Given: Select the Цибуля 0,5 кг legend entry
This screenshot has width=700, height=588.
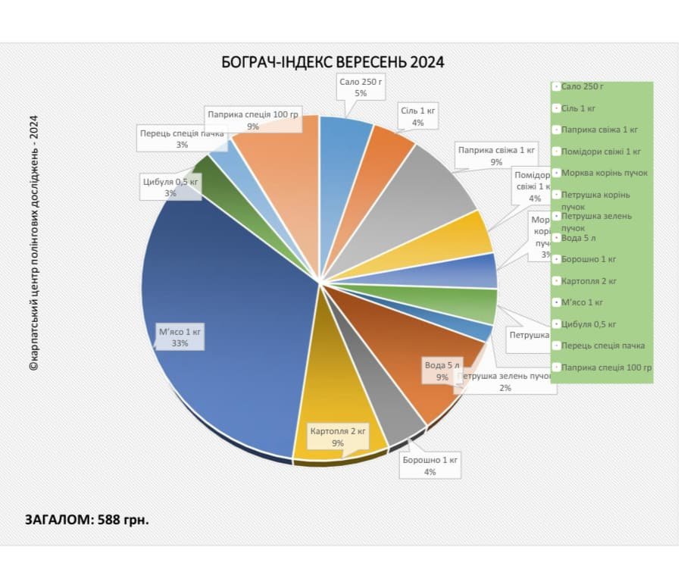Looking at the screenshot, I should click(x=584, y=324).
